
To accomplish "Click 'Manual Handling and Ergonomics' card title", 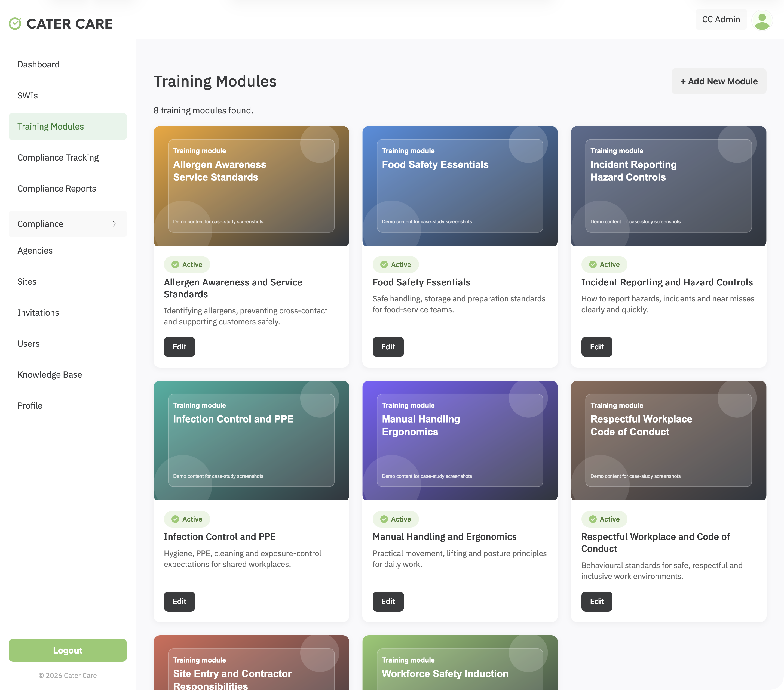I will (445, 537).
